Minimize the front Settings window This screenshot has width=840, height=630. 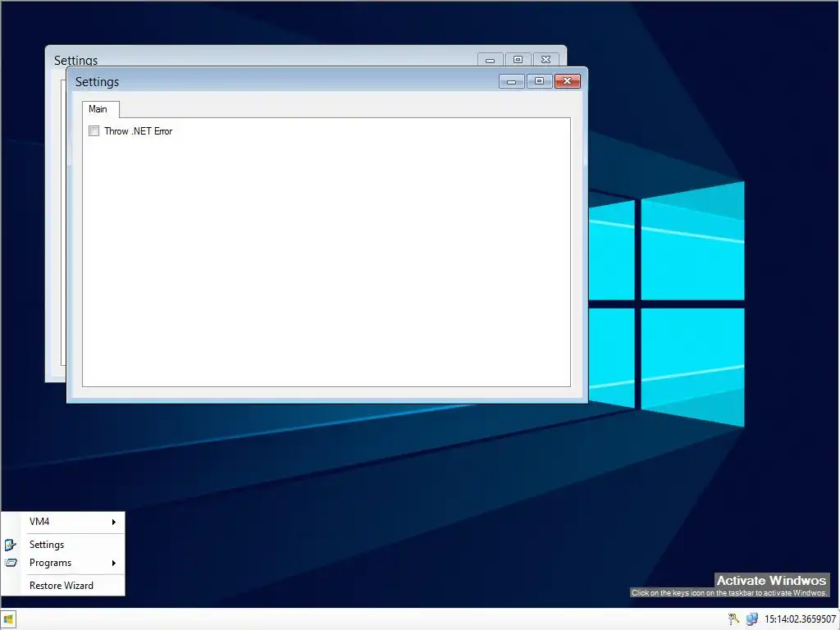coord(512,81)
